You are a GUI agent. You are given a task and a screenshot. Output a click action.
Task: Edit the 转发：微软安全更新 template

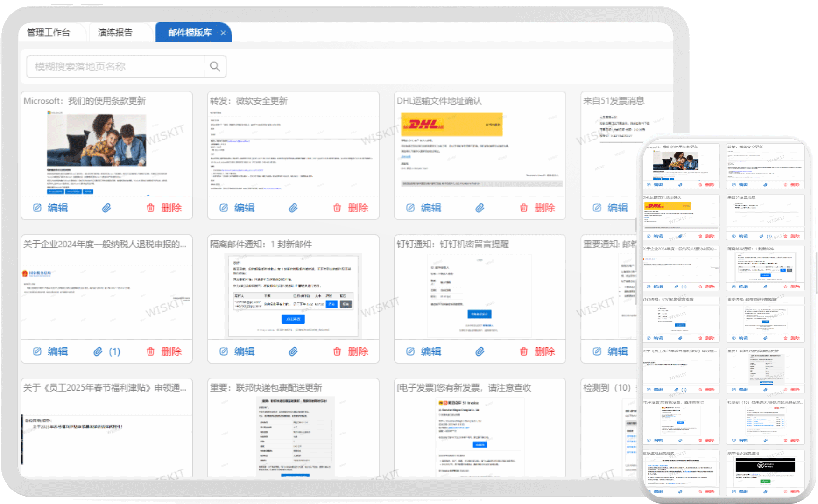point(238,208)
